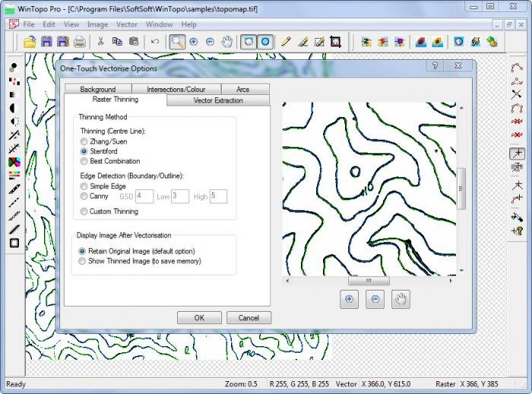This screenshot has height=394, width=532.
Task: Click the GSD value field
Action: click(x=144, y=196)
